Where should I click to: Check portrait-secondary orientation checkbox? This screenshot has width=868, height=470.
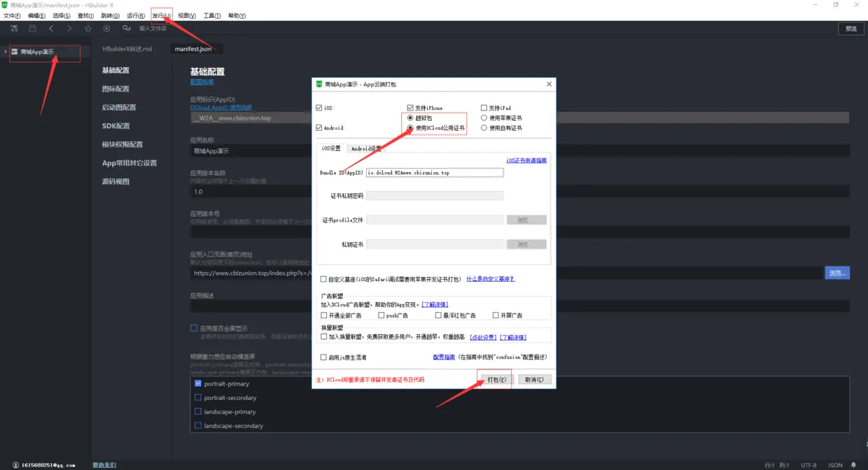(198, 397)
